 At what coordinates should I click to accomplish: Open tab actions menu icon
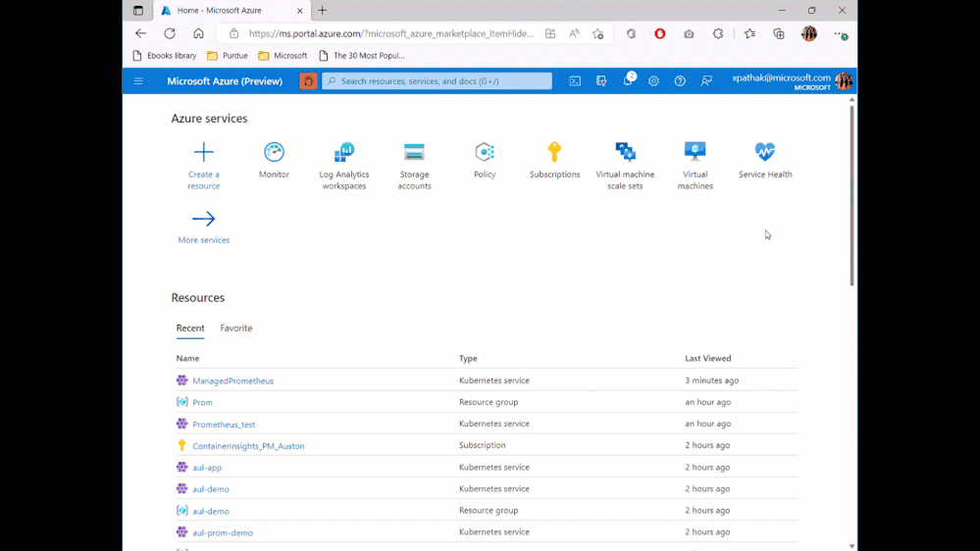click(x=138, y=11)
